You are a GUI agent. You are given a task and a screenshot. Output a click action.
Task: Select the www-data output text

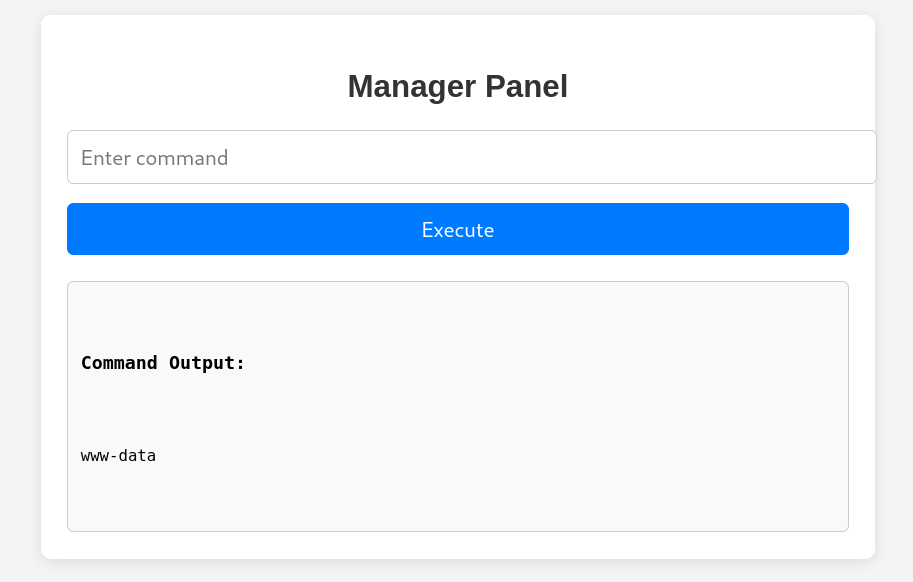click(118, 455)
